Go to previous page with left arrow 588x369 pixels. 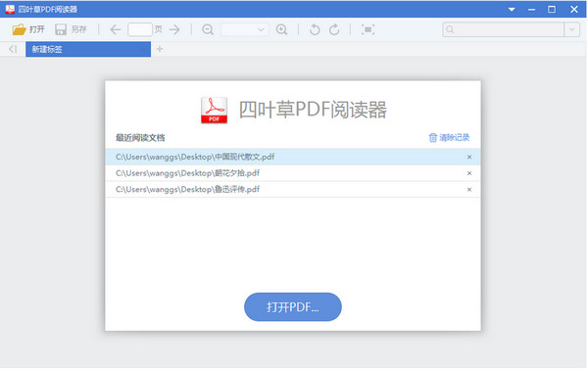115,29
